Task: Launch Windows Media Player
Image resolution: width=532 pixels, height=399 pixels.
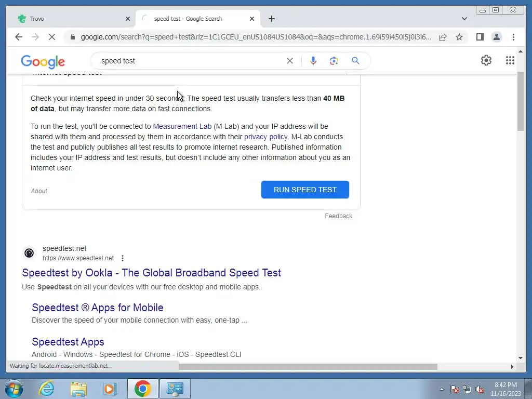Action: (x=109, y=389)
